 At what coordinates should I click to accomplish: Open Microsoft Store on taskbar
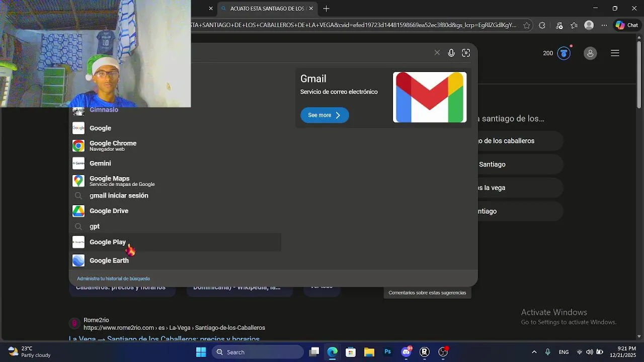(351, 352)
